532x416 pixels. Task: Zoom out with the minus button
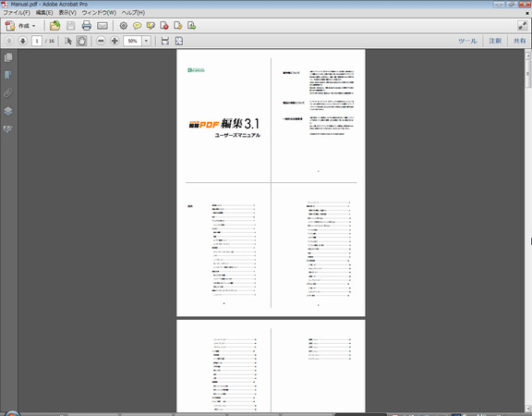tap(101, 41)
